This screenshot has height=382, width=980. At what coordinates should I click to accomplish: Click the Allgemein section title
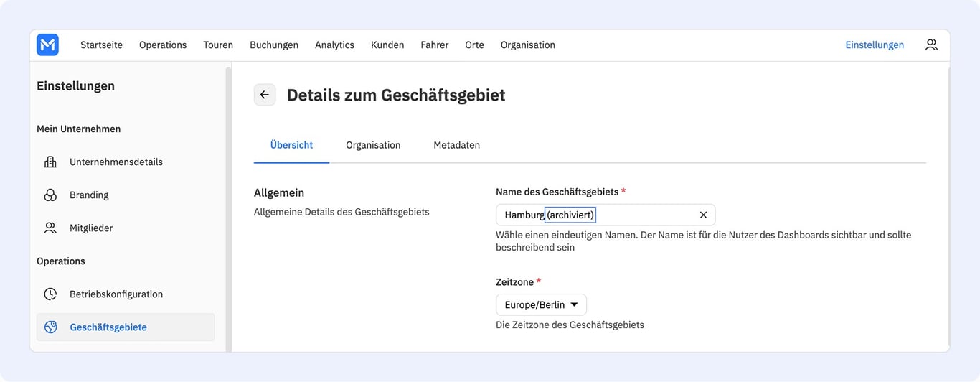pos(279,192)
